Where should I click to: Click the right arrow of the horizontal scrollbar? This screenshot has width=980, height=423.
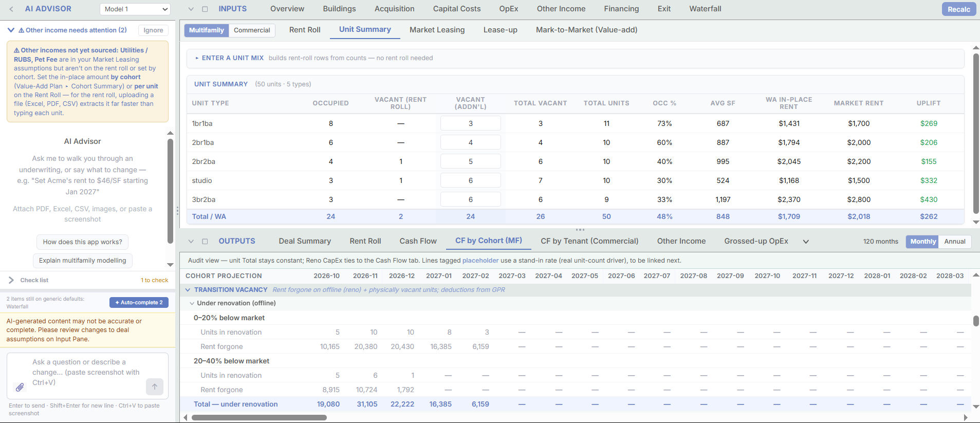pyautogui.click(x=966, y=418)
